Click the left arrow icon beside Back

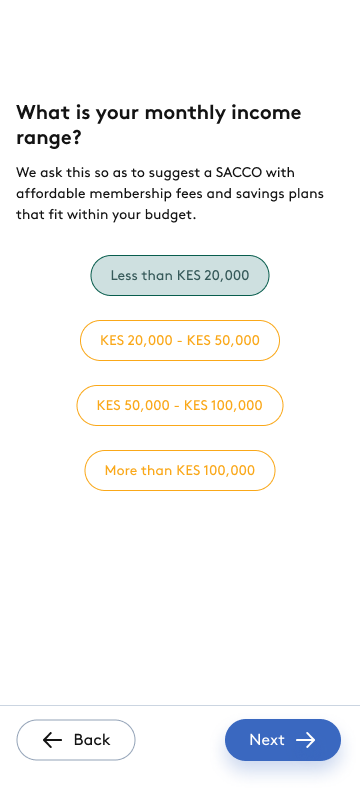pyautogui.click(x=52, y=740)
